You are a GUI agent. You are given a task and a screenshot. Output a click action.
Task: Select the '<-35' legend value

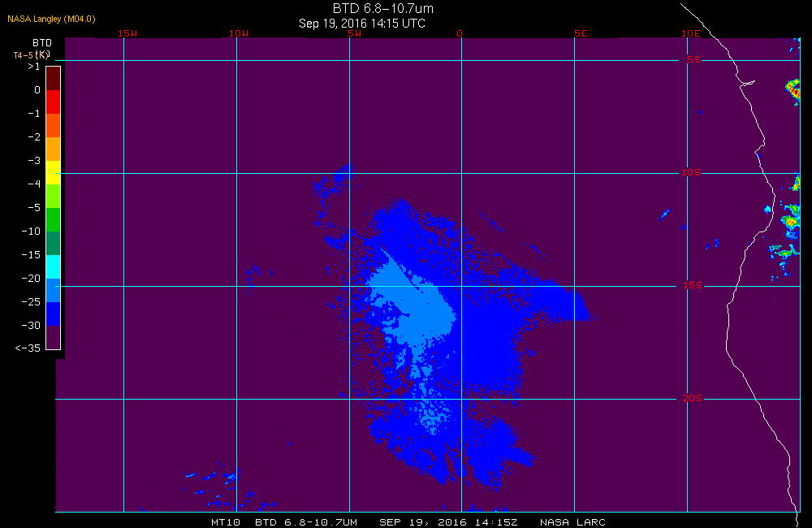pyautogui.click(x=28, y=348)
